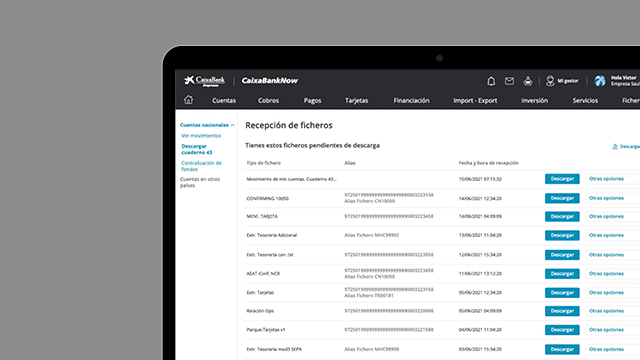Open Cuentas en otros países
Viewport: 640px width, 360px height.
coord(200,182)
